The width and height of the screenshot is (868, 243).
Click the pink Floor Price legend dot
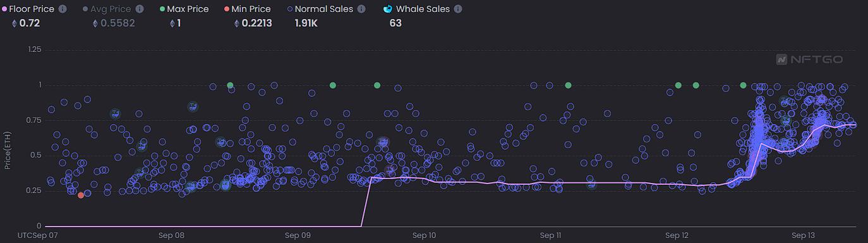click(x=4, y=9)
